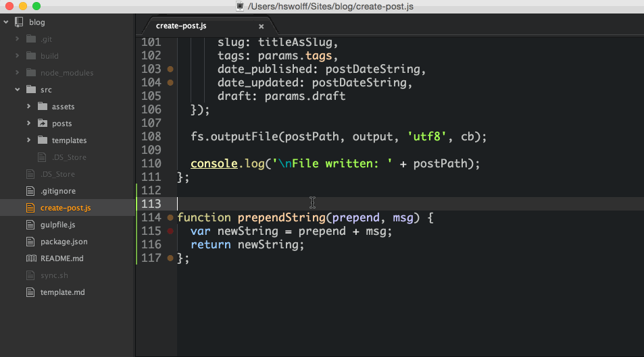Click the src folder icon

tap(31, 90)
